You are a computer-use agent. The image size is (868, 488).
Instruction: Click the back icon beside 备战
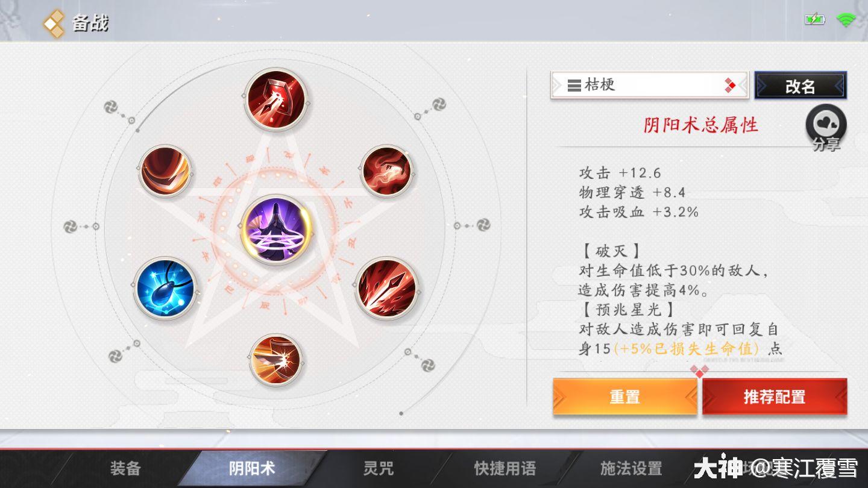tap(54, 23)
